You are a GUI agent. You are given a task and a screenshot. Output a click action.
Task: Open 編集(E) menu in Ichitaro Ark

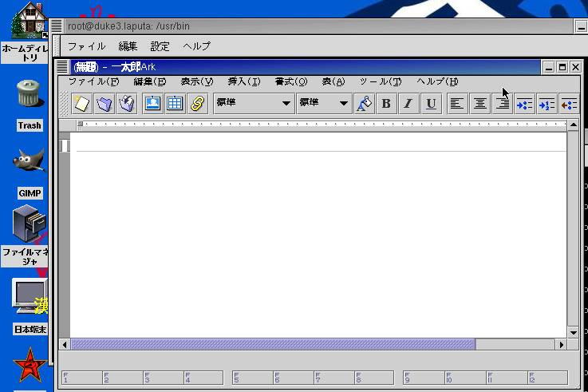point(150,81)
